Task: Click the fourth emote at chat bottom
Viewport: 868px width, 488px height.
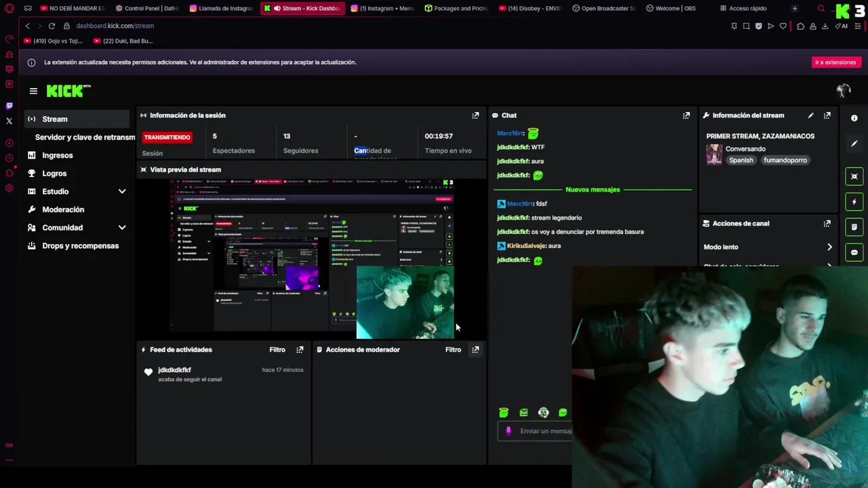Action: [563, 412]
